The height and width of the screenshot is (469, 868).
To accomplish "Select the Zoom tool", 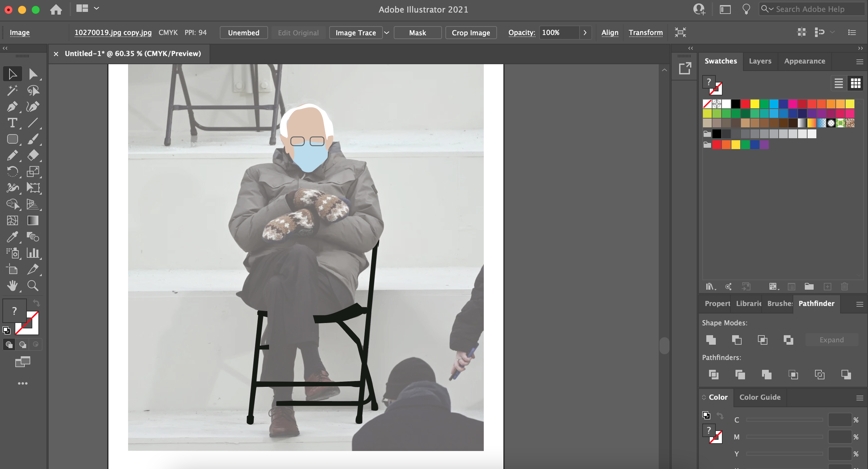I will 33,286.
